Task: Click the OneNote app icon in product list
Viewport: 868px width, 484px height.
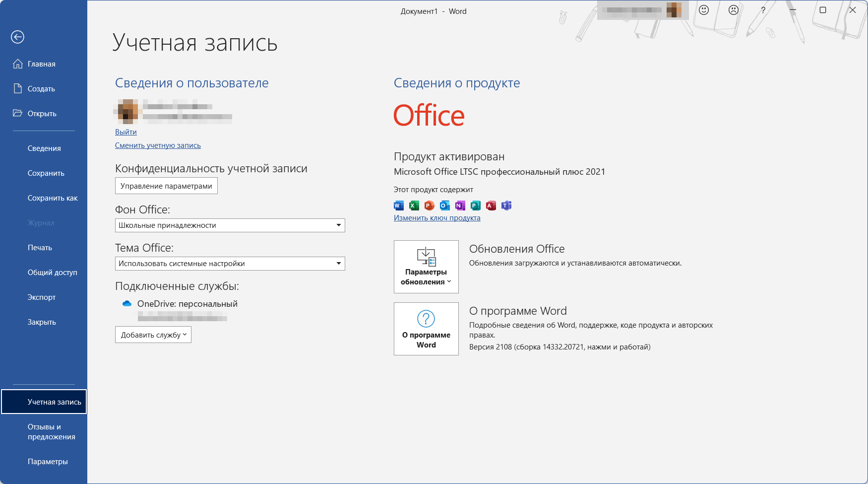Action: tap(460, 206)
